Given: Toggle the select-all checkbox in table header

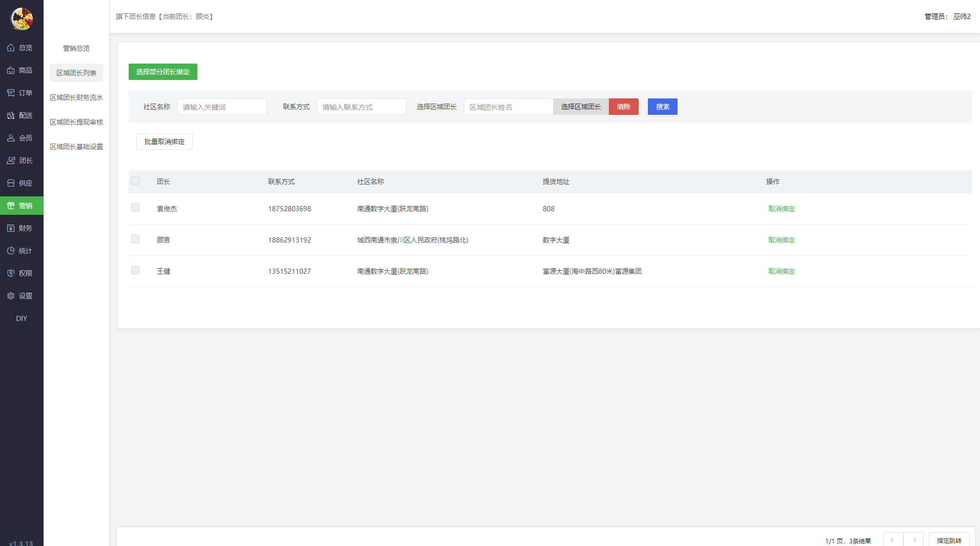Looking at the screenshot, I should coord(135,180).
